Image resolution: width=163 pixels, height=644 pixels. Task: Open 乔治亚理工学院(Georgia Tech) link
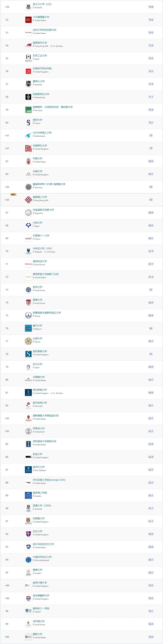click(49, 480)
